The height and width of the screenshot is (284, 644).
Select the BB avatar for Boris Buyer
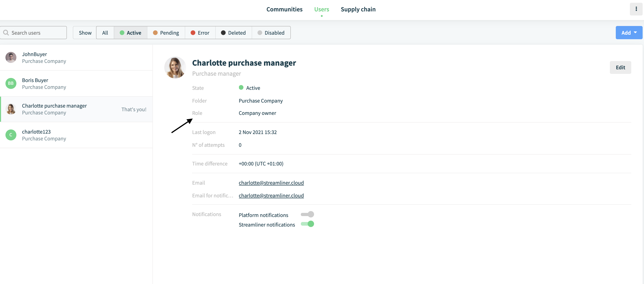[x=11, y=83]
